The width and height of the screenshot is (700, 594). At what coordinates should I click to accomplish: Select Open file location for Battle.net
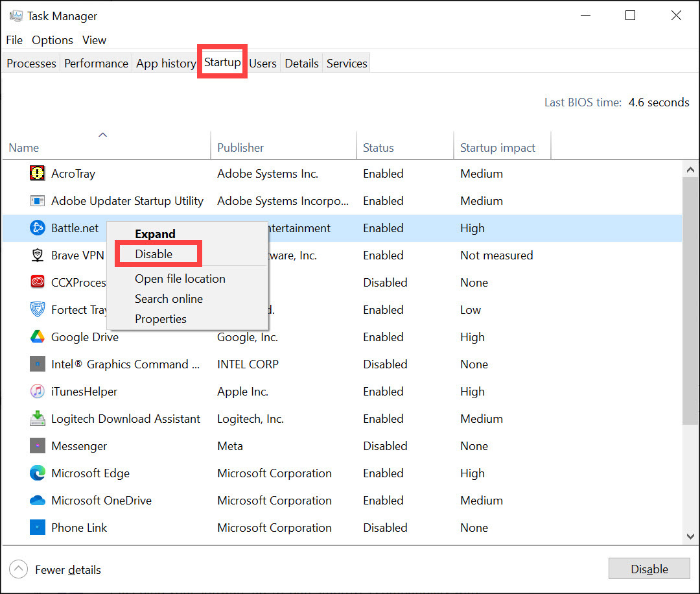coord(180,278)
